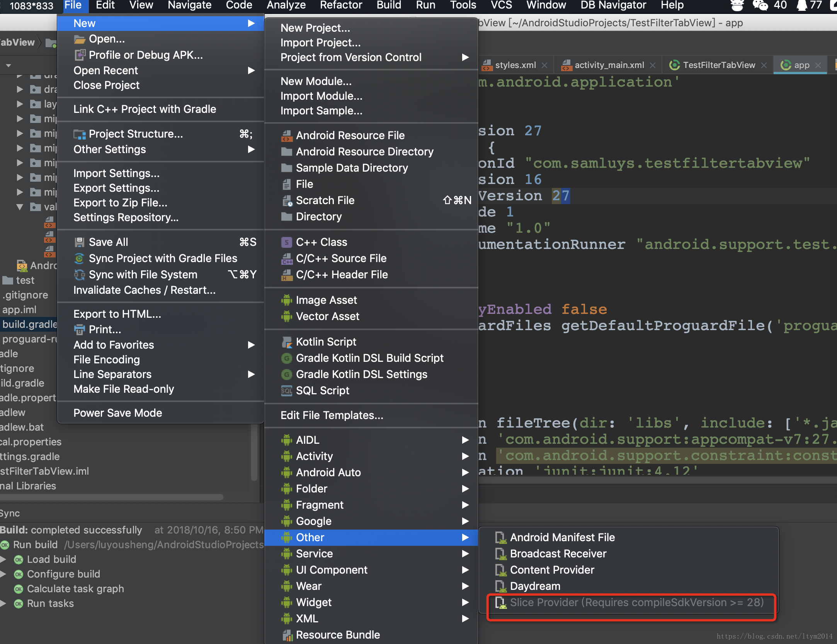The width and height of the screenshot is (837, 644).
Task: Expand Line Separators submenu arrow
Action: point(251,374)
